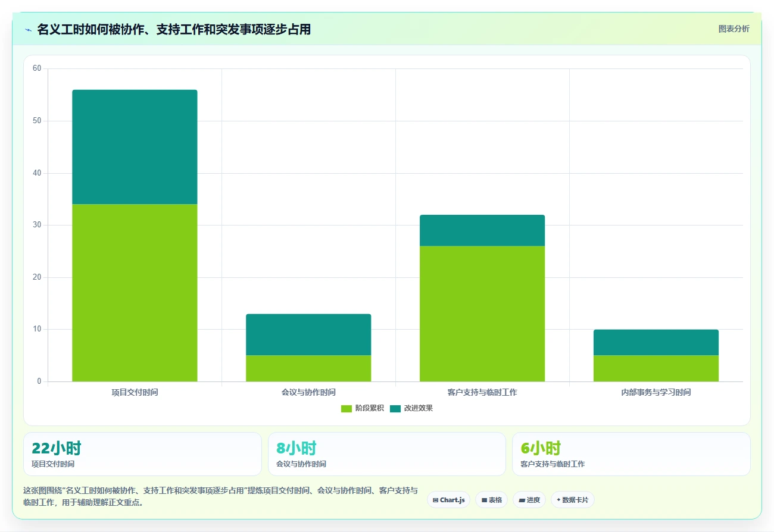
Task: Click the 数据卡片 tag chip
Action: click(572, 500)
